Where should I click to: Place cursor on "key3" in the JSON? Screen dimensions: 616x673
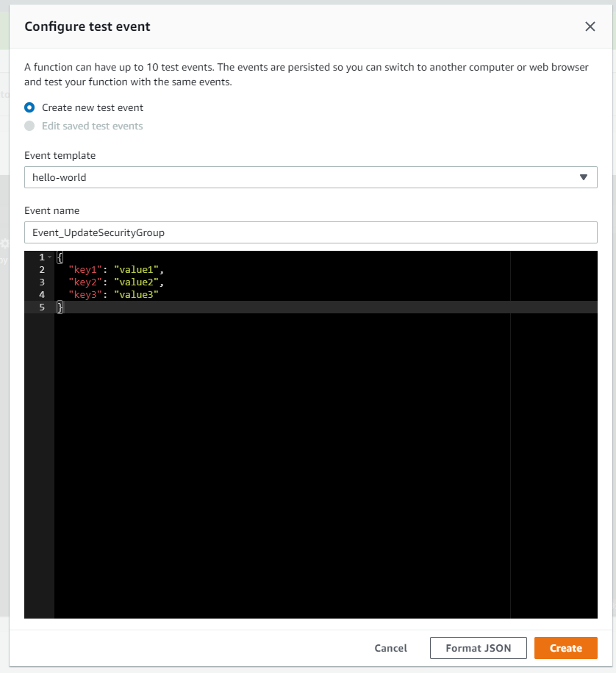(85, 295)
